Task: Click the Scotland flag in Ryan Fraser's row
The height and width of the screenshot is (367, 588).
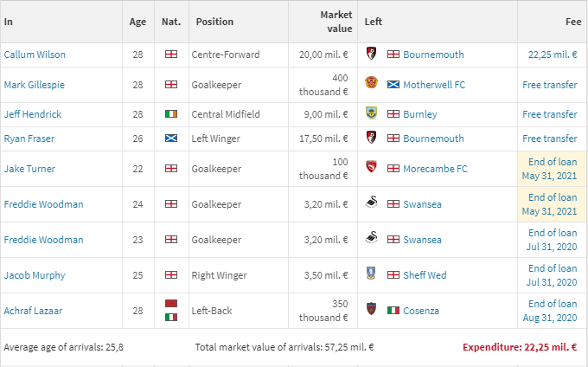Action: pos(170,138)
